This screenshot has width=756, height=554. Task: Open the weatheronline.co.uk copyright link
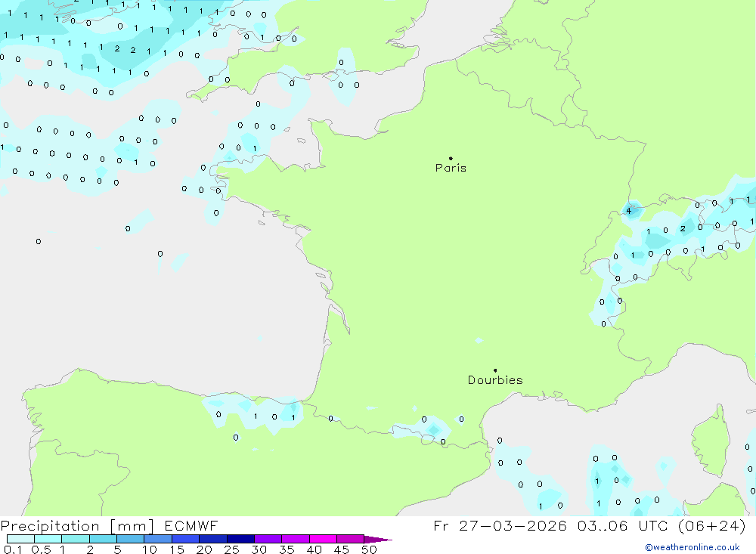click(692, 547)
